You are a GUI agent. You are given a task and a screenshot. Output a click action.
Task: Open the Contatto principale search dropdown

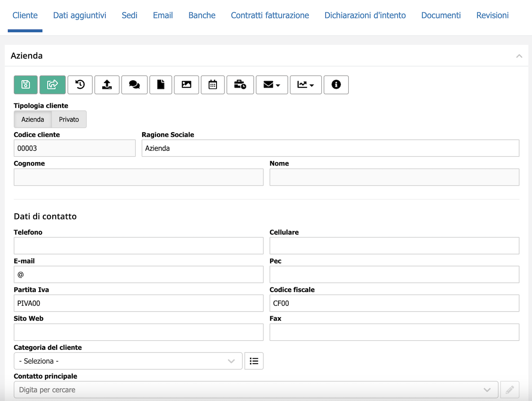click(x=256, y=390)
